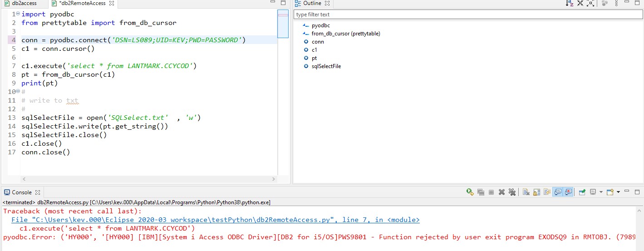Click the Outline type filter text field

(x=467, y=15)
